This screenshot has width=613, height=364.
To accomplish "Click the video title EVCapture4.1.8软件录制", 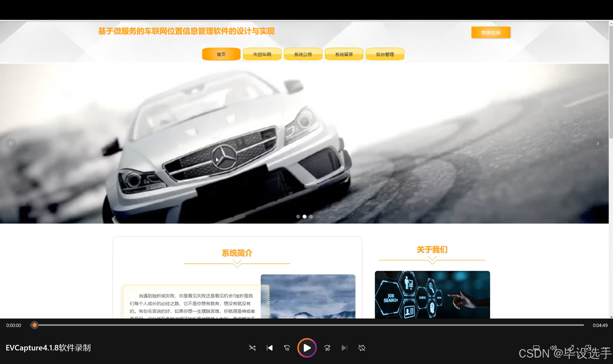I will click(48, 348).
